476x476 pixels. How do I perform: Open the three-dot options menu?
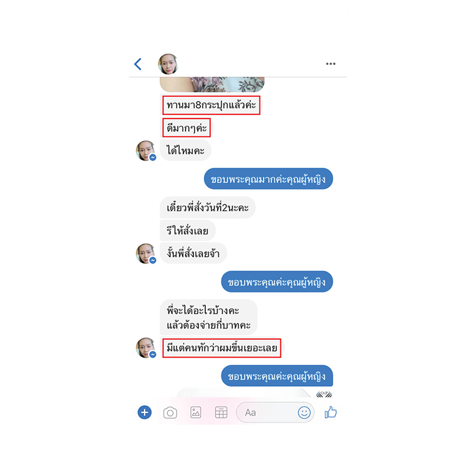(331, 64)
